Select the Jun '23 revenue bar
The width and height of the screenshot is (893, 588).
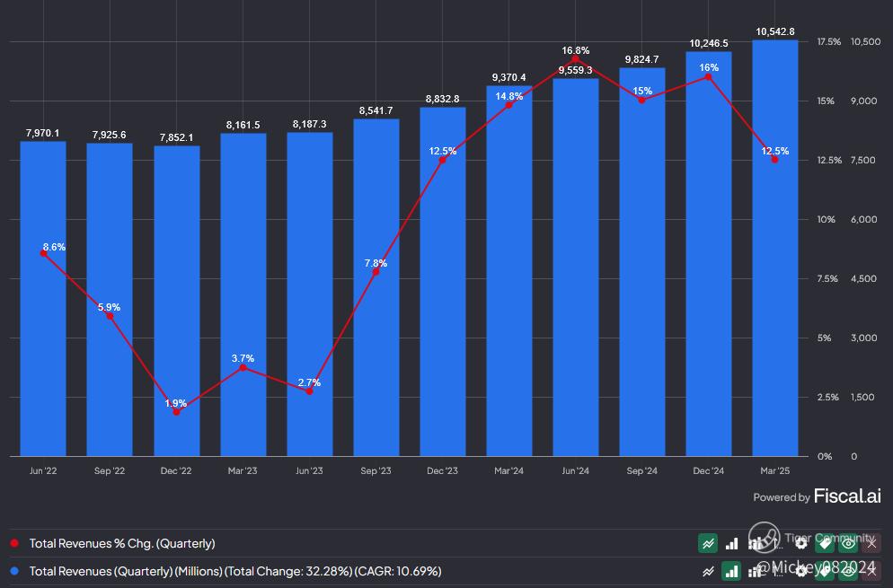coord(310,294)
